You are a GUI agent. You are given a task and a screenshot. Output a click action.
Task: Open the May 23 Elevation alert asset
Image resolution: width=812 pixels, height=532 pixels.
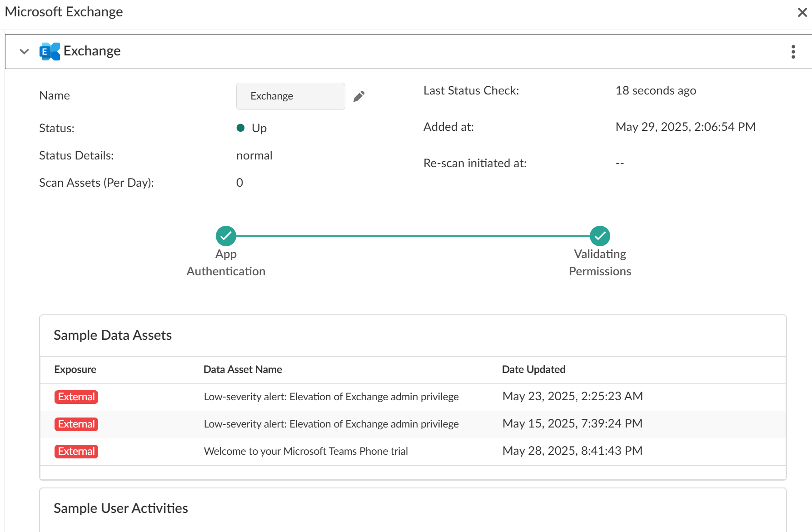tap(331, 397)
